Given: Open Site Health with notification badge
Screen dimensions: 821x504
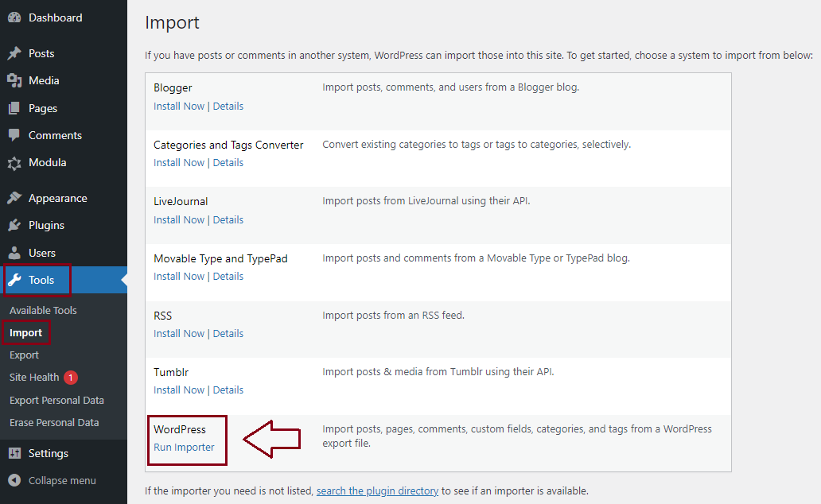Looking at the screenshot, I should (34, 378).
